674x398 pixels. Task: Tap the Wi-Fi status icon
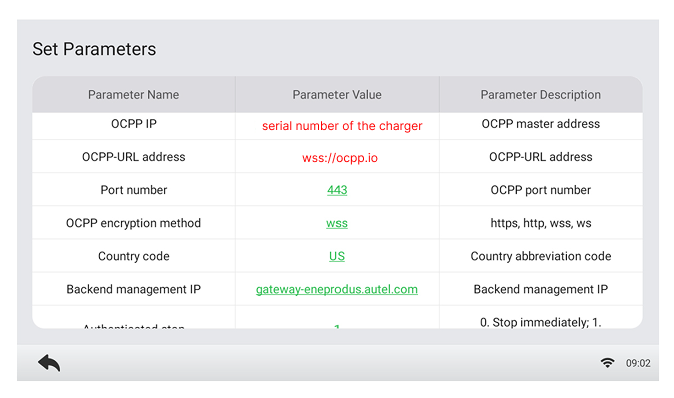(x=607, y=363)
